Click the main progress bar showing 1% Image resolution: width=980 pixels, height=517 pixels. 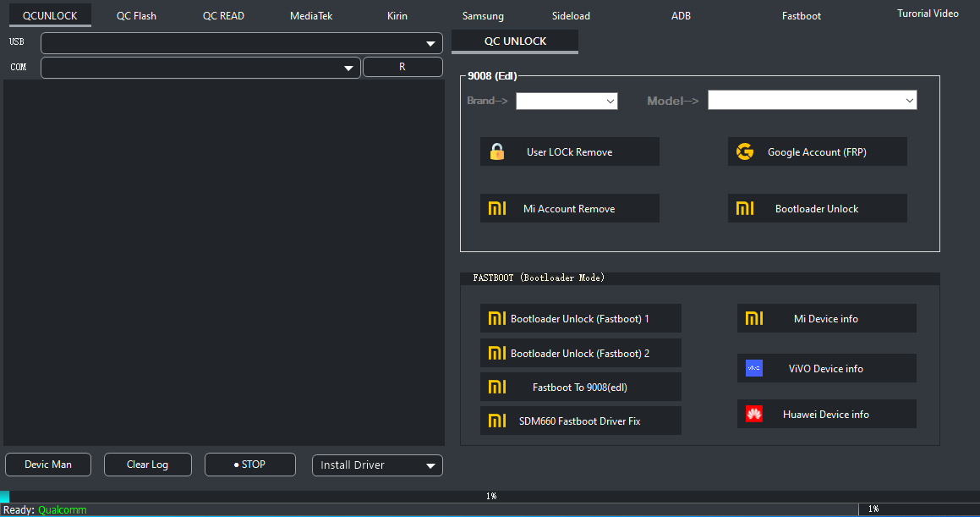[x=490, y=497]
